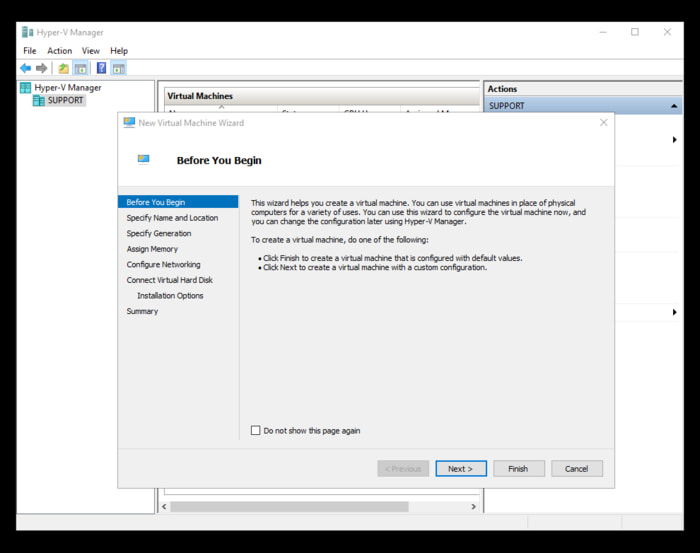Click the wizard header icon beside Before You Begin
This screenshot has width=700, height=553.
[x=143, y=159]
